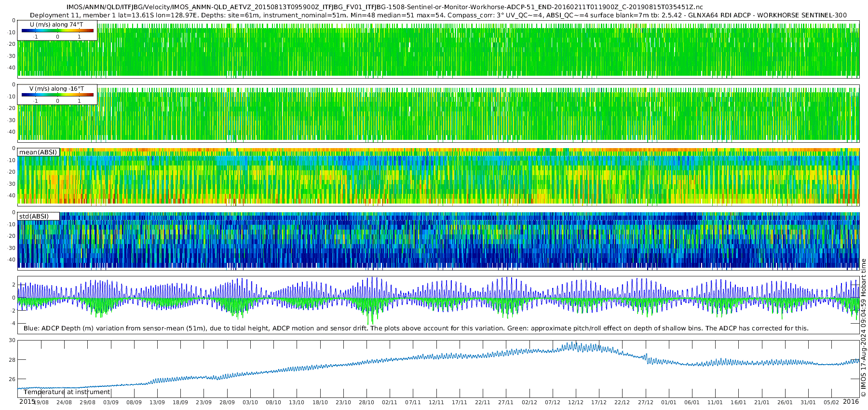This screenshot has width=868, height=410.
Task: Click the 2016 year label on axis
Action: [x=851, y=401]
